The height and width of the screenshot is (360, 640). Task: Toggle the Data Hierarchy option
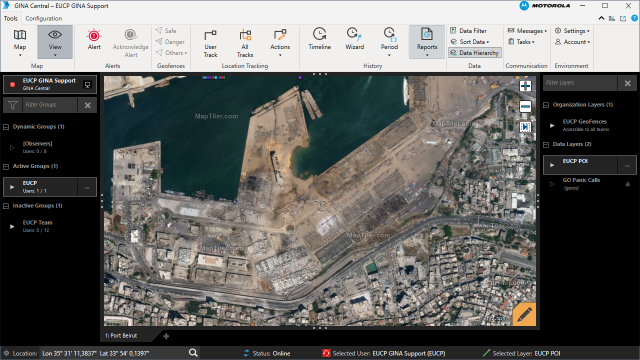point(475,53)
